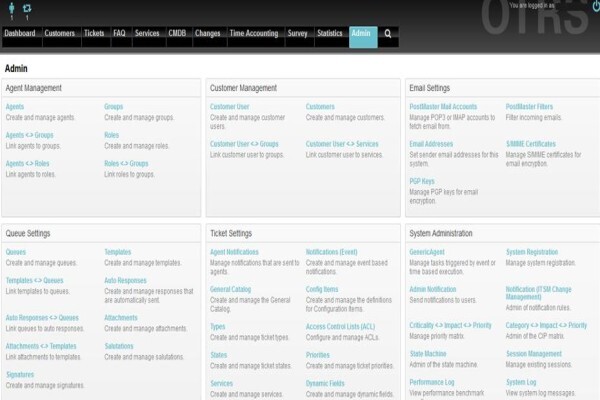Viewport: 600px width, 400px height.
Task: Open Performance Log link
Action: pos(432,382)
